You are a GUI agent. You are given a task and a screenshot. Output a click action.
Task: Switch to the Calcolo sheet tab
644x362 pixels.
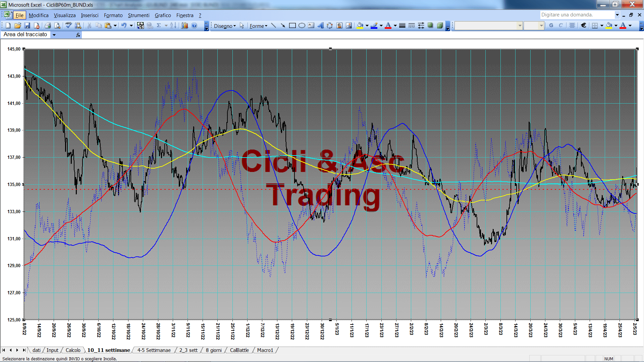(73, 350)
